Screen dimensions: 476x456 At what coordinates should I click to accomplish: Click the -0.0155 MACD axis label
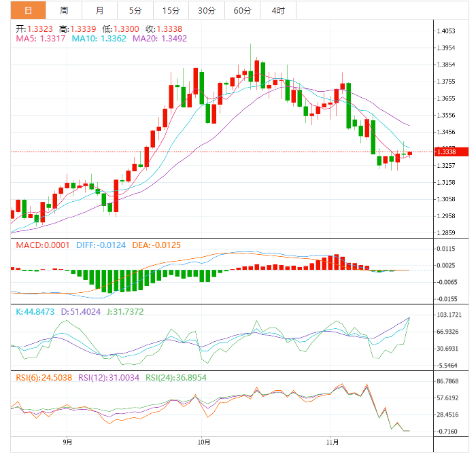[x=447, y=299]
